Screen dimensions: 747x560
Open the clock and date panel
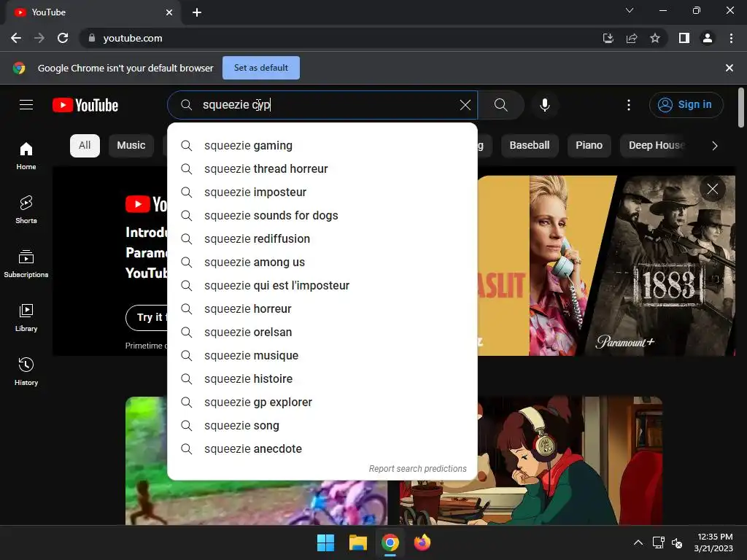(713, 542)
